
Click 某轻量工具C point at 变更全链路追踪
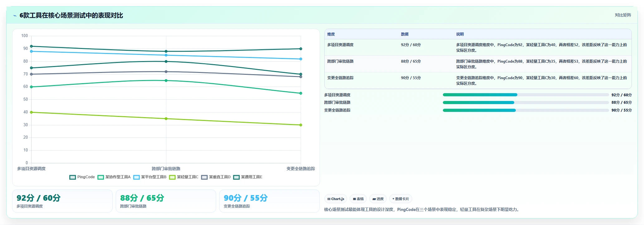(x=301, y=125)
